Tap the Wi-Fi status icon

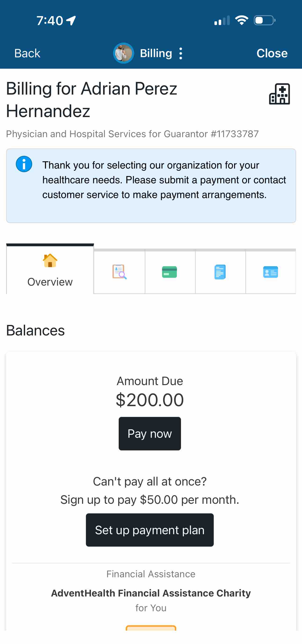(x=242, y=20)
